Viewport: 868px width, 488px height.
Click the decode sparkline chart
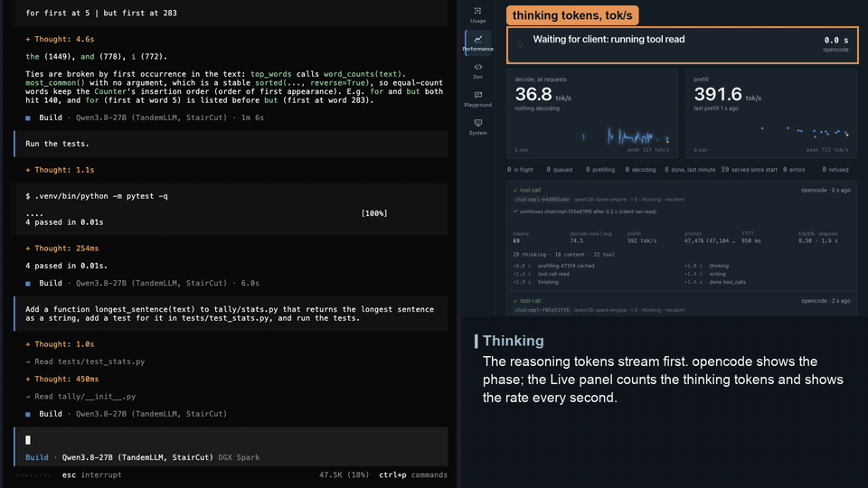click(592, 136)
